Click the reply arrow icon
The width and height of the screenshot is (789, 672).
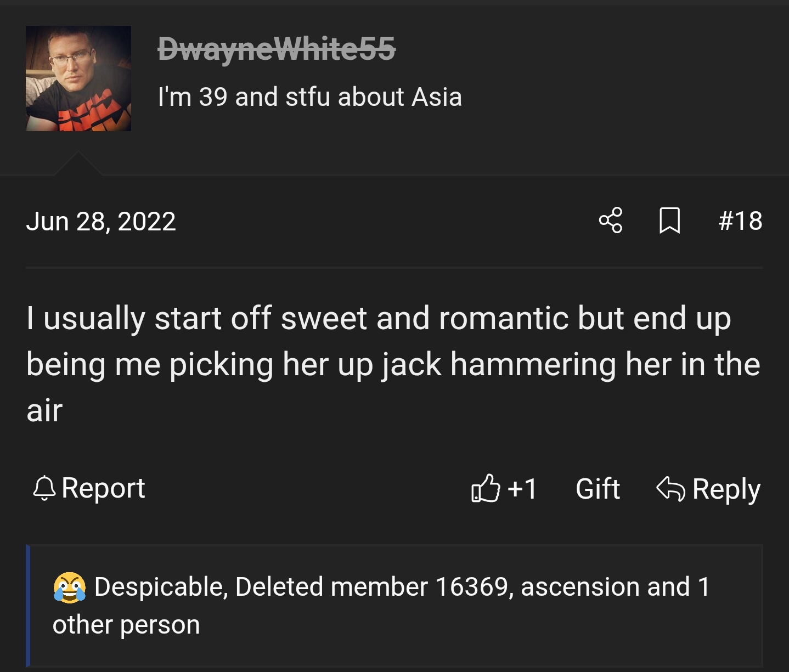[670, 488]
